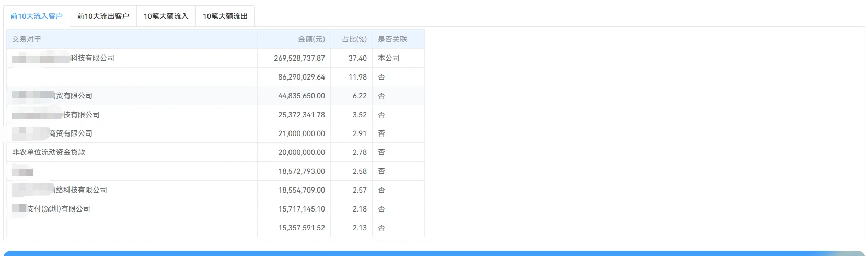
Task: Click the amount 269,528,737.87
Action: pos(299,58)
